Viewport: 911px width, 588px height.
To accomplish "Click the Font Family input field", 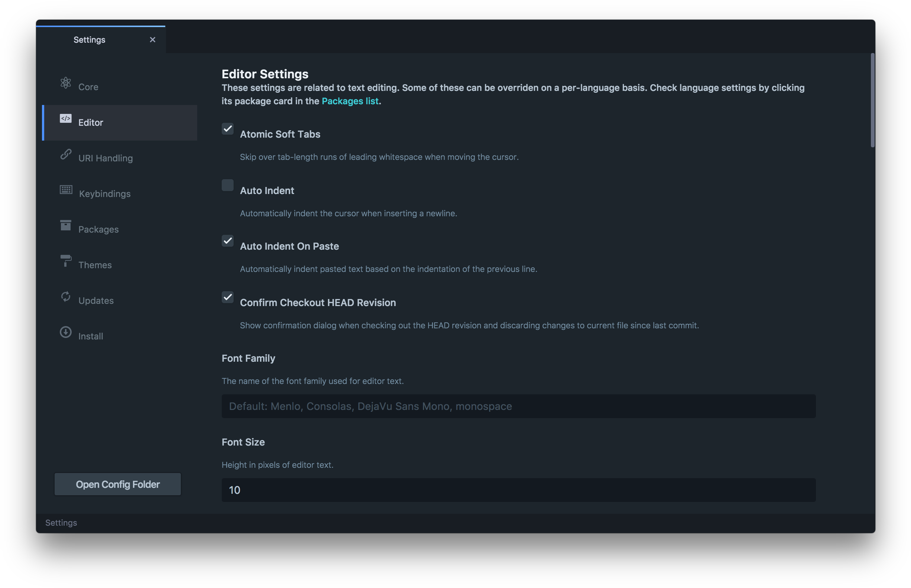I will pos(518,406).
